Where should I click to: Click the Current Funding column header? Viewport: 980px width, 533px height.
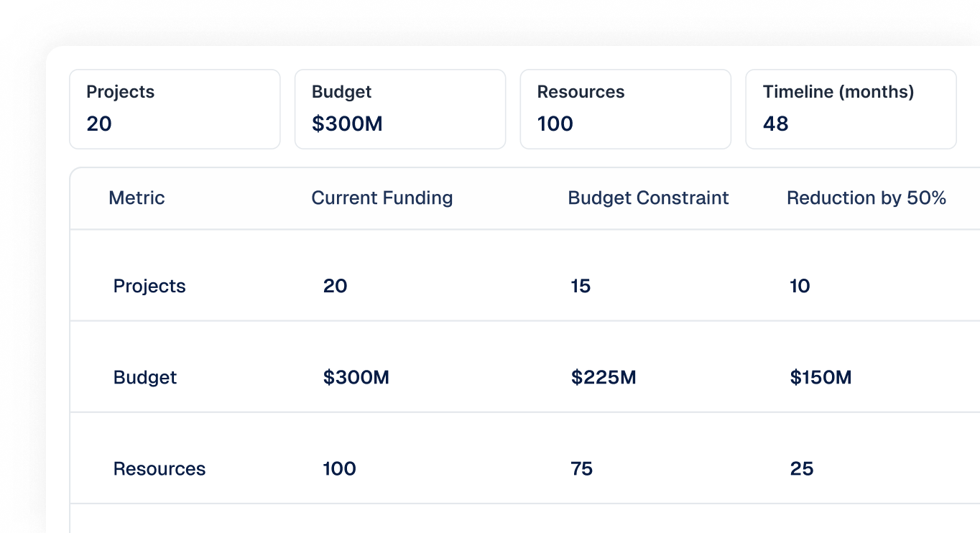(x=382, y=198)
